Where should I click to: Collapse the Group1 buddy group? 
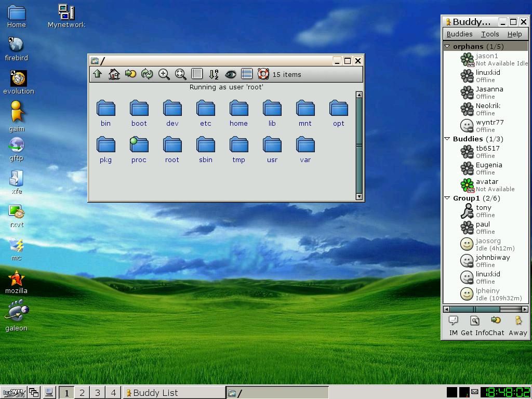tap(447, 198)
